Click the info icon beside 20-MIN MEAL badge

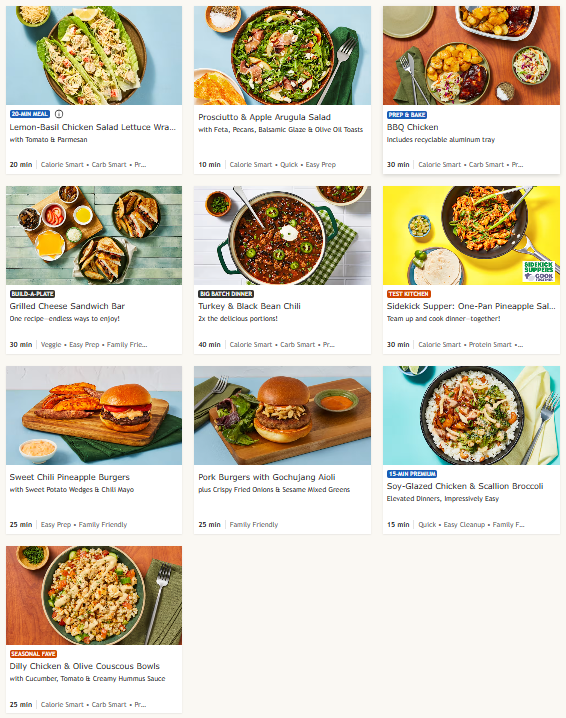point(59,114)
